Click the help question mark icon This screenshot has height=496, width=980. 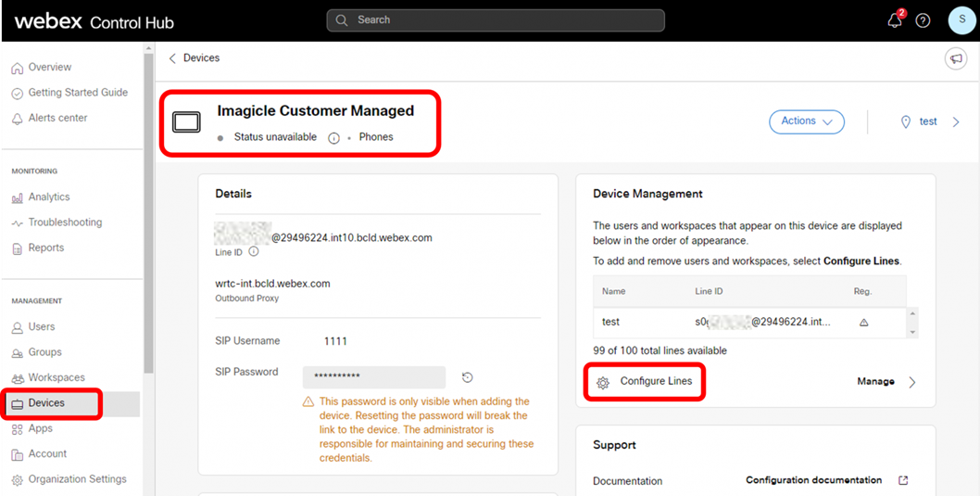pyautogui.click(x=923, y=20)
